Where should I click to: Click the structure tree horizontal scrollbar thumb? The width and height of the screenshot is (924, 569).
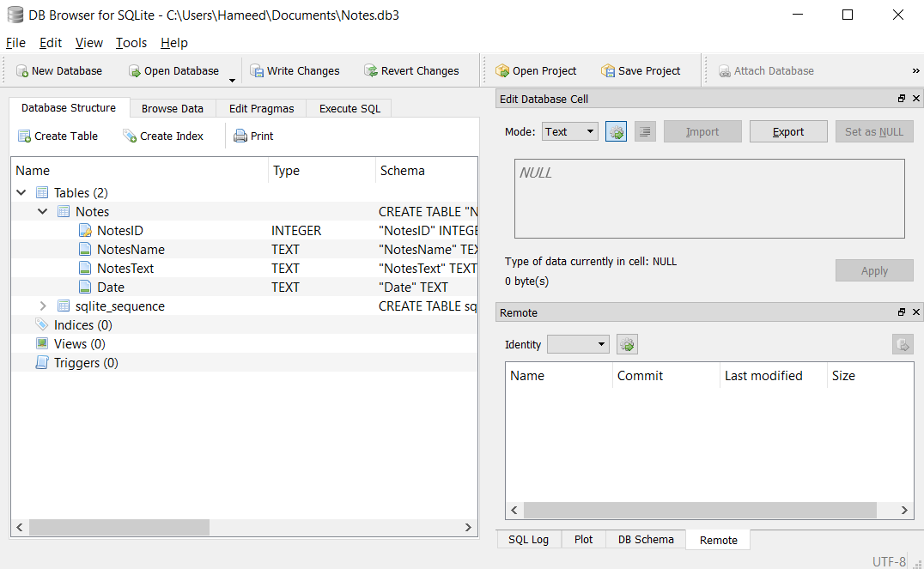119,527
